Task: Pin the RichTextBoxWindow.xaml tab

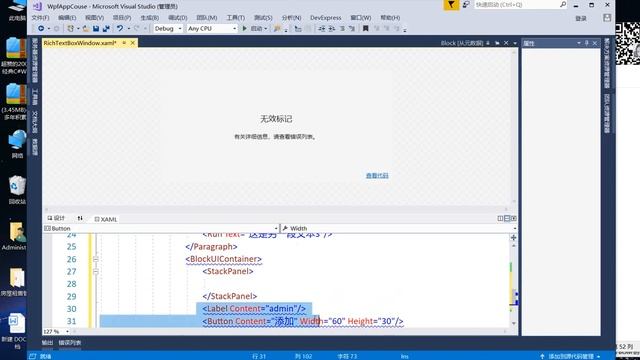Action: tap(124, 43)
